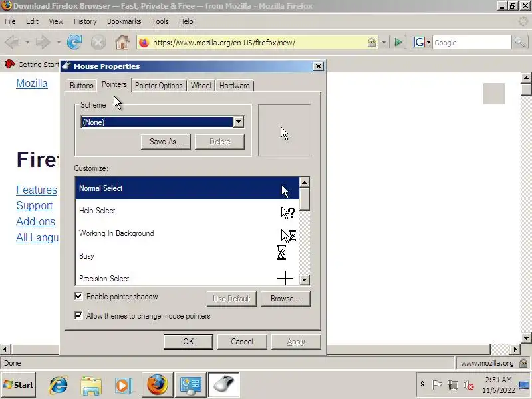Select Precision Select pointer row
This screenshot has height=399, width=532.
187,278
